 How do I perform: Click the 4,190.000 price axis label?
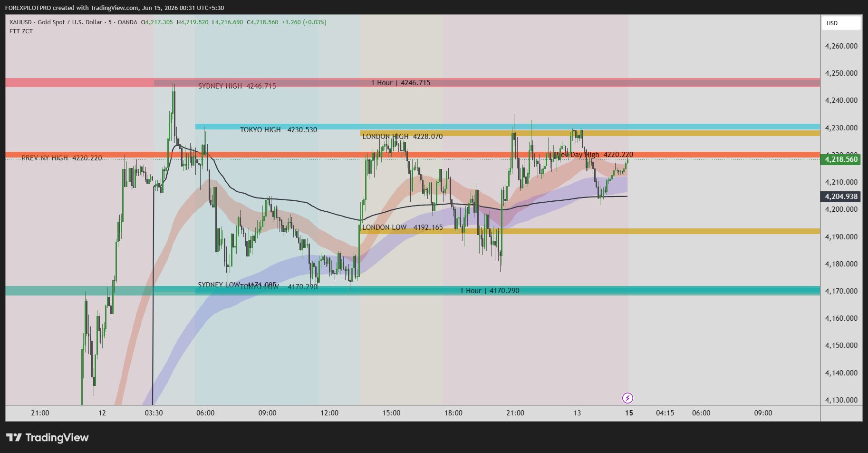point(841,237)
